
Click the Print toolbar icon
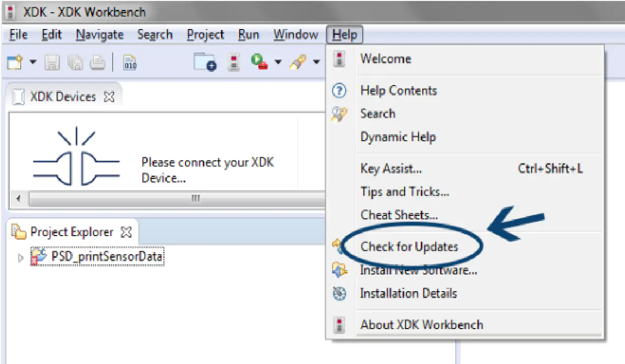tap(97, 62)
